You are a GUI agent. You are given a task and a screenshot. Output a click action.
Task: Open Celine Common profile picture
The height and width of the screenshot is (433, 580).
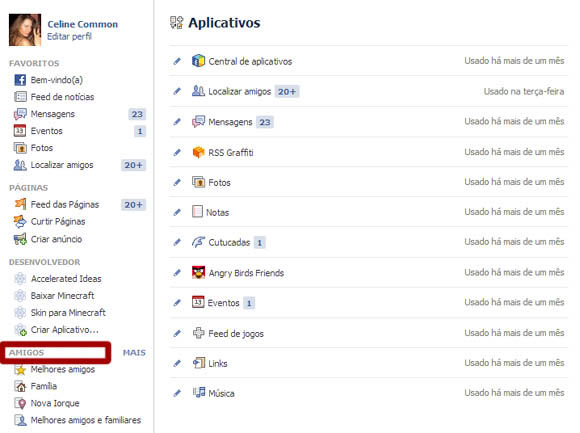[25, 30]
